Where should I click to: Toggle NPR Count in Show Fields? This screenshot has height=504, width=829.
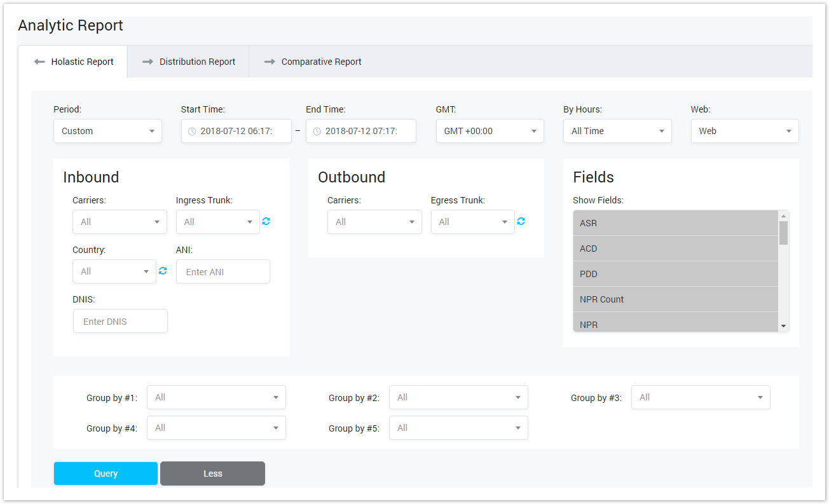point(674,299)
